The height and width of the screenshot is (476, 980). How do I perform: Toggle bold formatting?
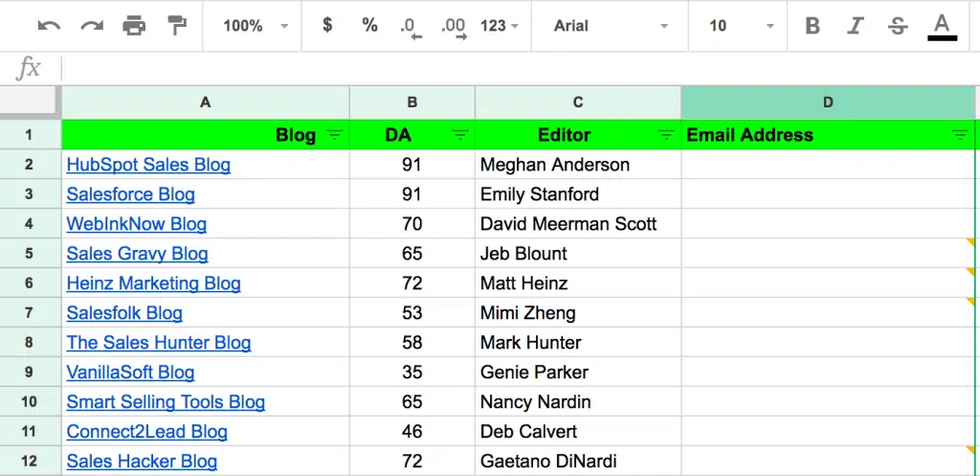coord(813,26)
